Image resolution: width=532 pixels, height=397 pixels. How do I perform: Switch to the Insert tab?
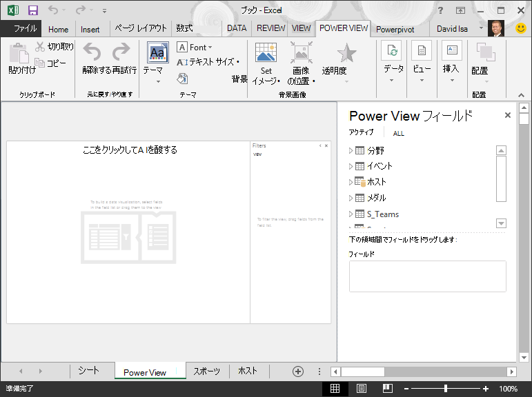coord(90,30)
